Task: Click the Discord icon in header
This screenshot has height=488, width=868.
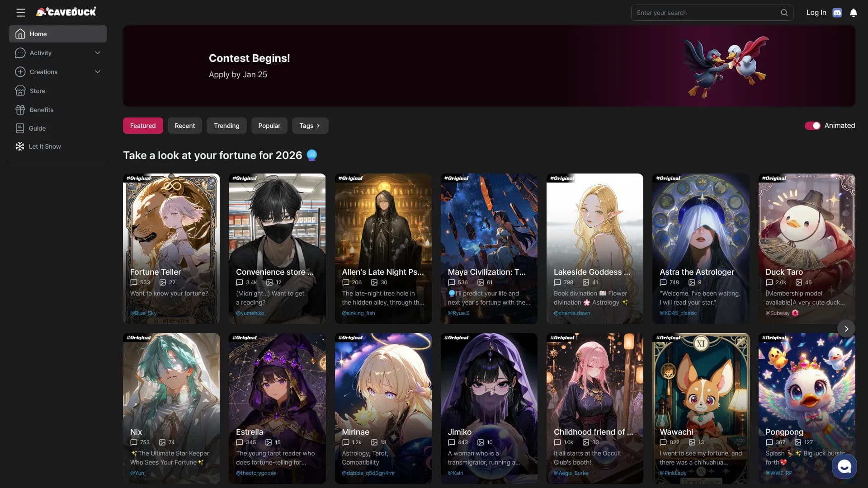Action: click(x=837, y=13)
